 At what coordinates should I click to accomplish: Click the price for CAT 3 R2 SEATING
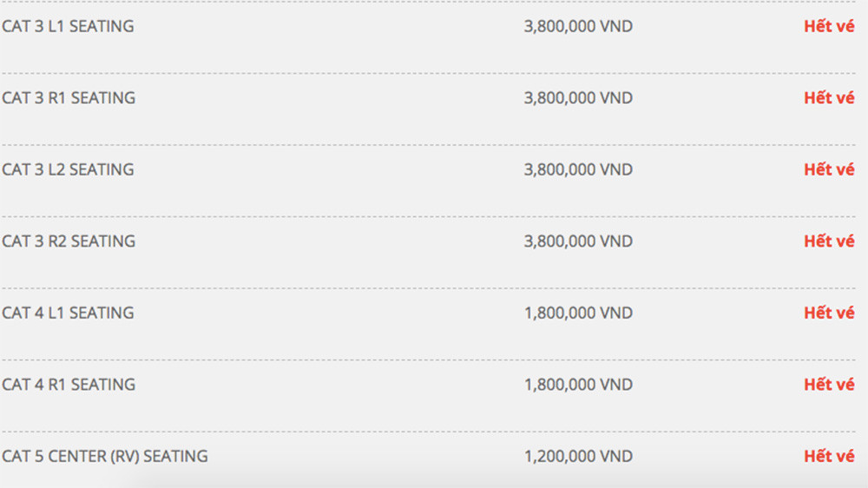(578, 241)
